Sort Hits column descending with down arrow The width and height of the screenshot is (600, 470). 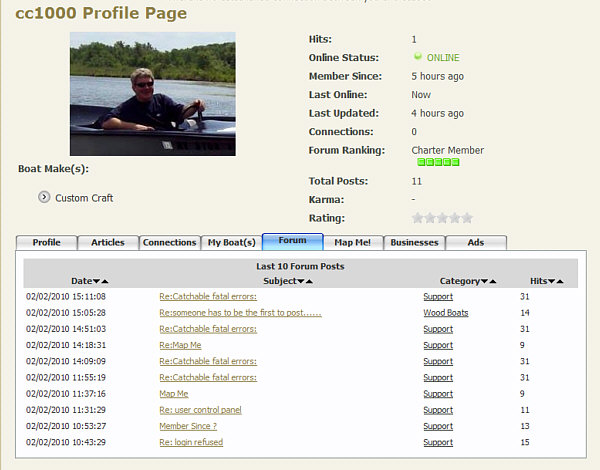pos(551,281)
